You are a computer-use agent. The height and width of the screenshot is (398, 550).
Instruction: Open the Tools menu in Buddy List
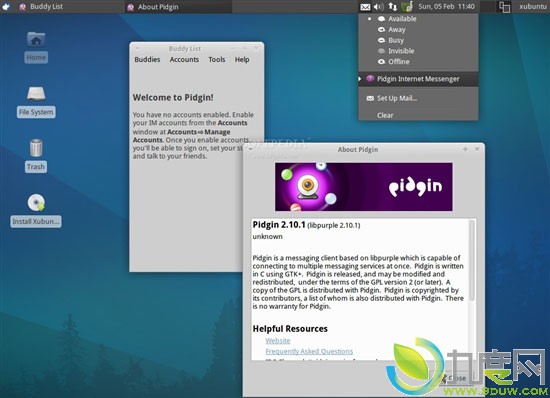pos(217,60)
